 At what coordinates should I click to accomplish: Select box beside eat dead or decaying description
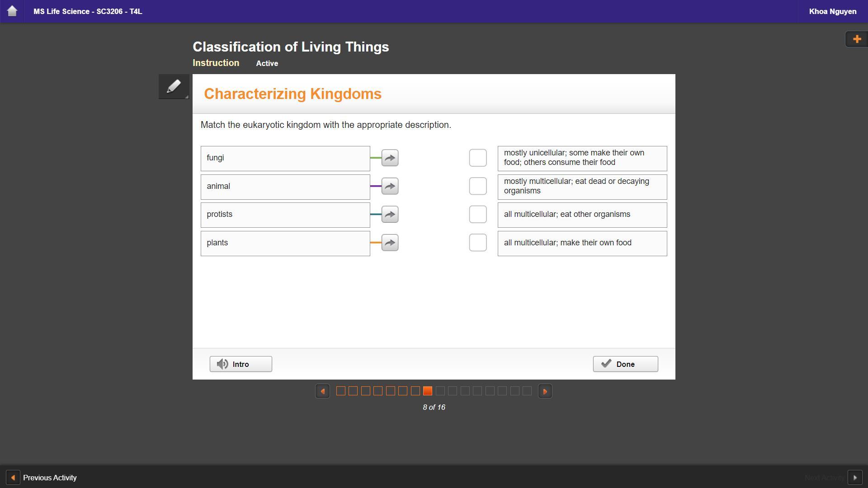[478, 186]
